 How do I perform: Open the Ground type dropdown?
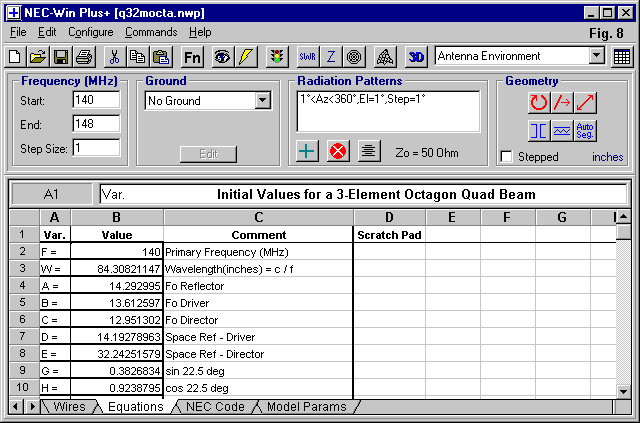pos(263,100)
